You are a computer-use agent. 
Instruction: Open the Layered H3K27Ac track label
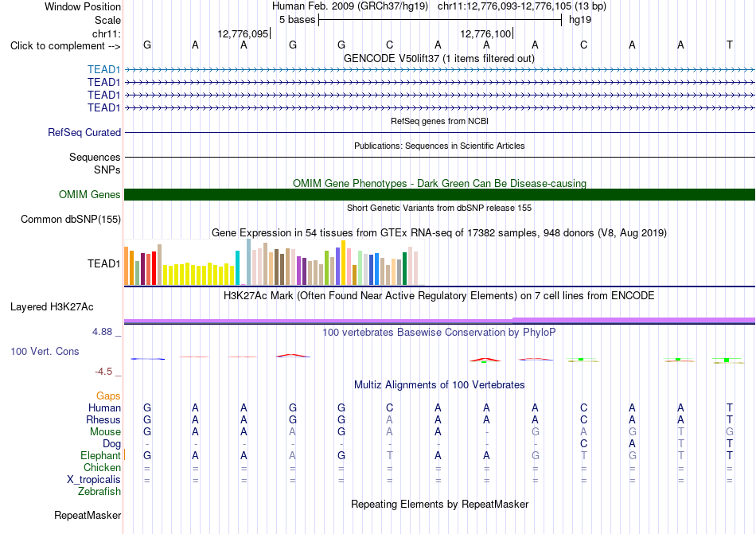[x=52, y=307]
